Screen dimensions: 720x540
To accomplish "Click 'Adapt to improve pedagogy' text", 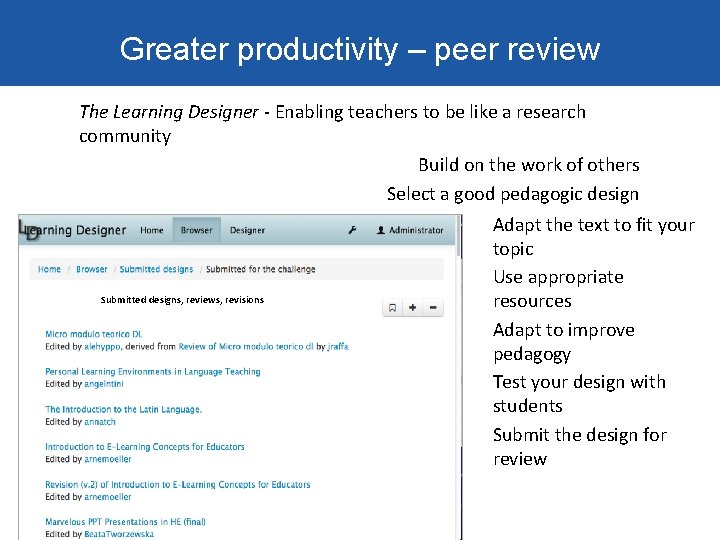I will [564, 342].
